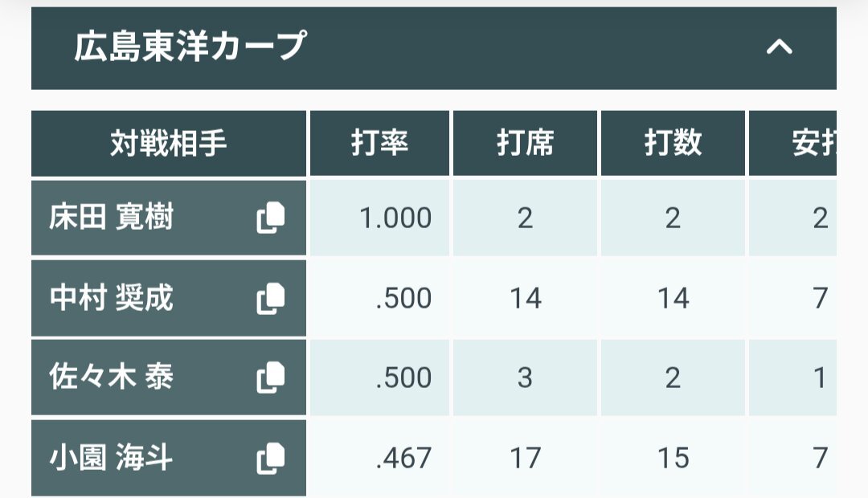Sort by 打席 column header
This screenshot has height=498, width=868.
525,144
